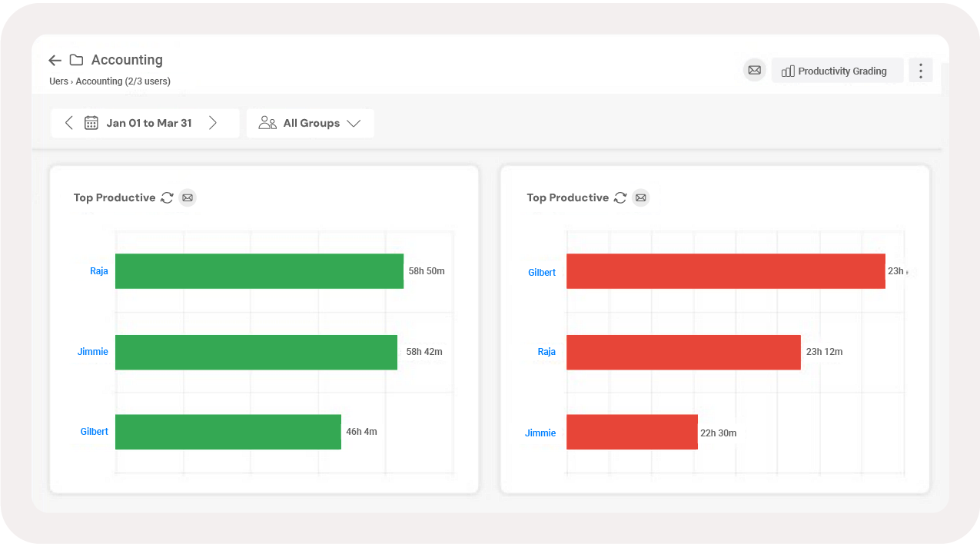The height and width of the screenshot is (547, 980).
Task: Go to the next date range
Action: pyautogui.click(x=213, y=123)
